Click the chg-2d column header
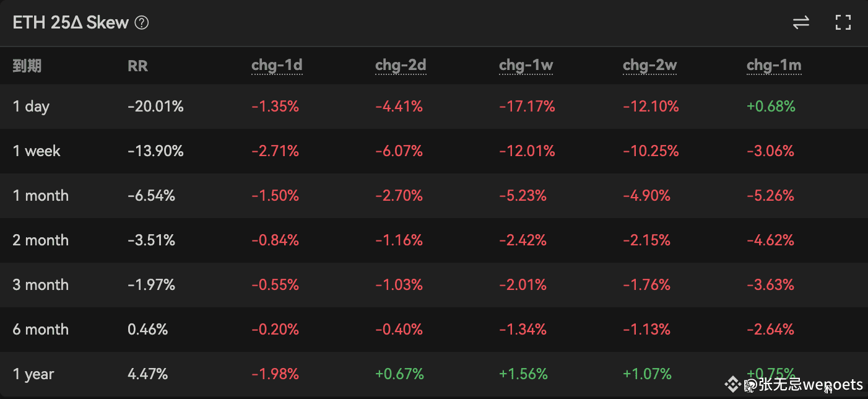The width and height of the screenshot is (868, 399). (401, 66)
